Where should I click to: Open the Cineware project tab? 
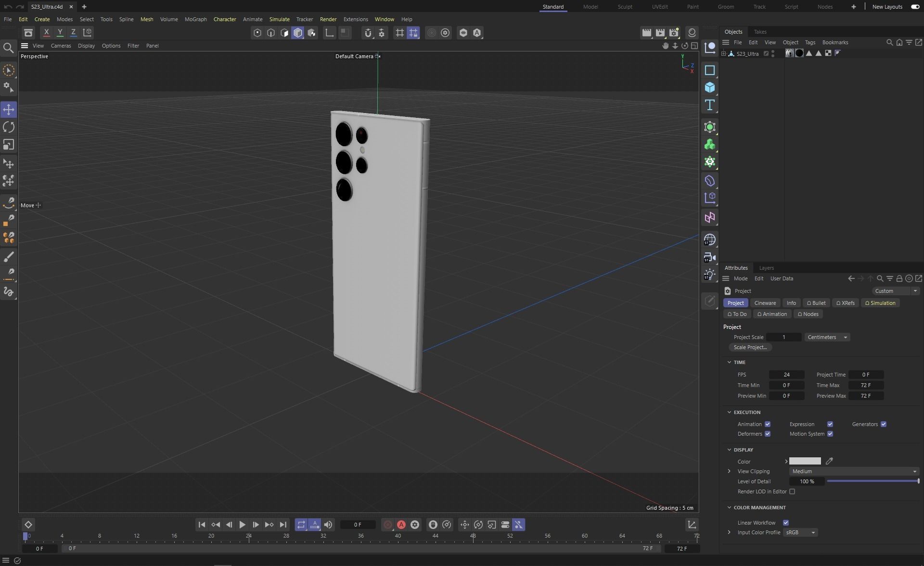coord(765,303)
